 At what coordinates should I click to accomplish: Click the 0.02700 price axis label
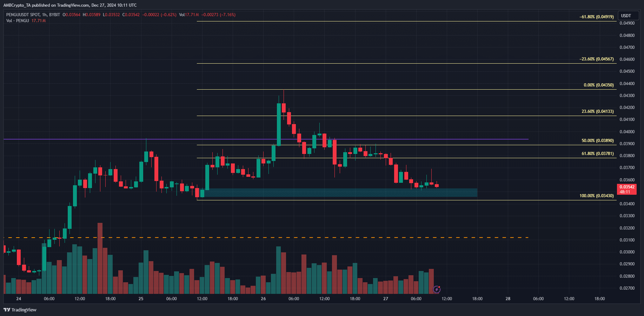627,288
